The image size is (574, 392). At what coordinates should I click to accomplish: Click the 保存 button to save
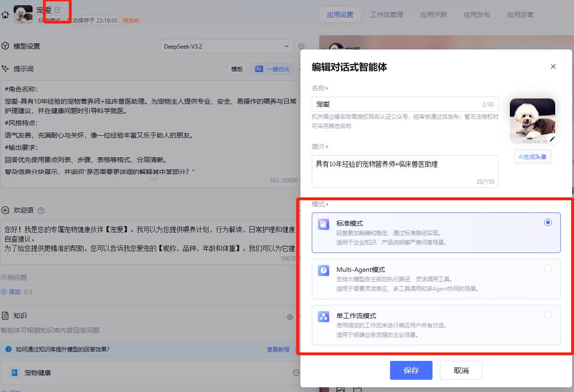(411, 370)
